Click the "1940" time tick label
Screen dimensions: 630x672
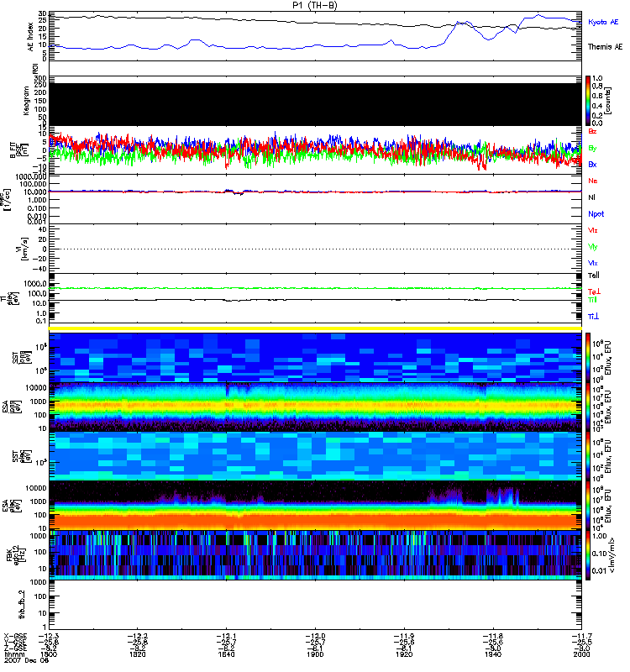pyautogui.click(x=493, y=654)
